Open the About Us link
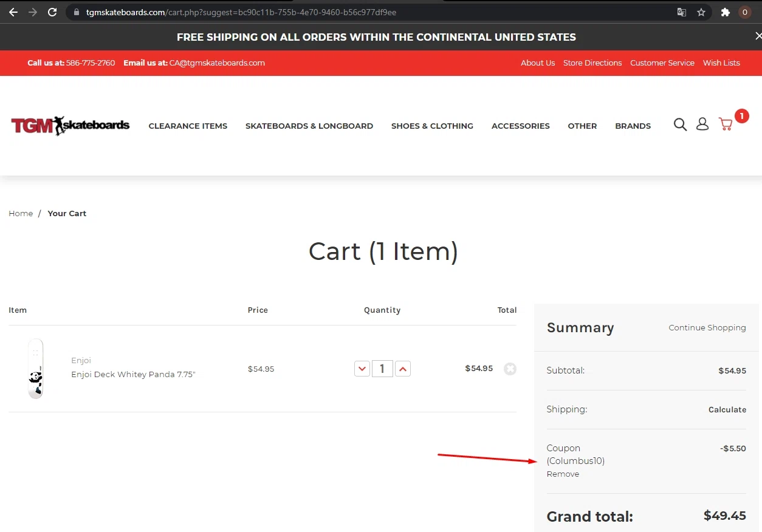This screenshot has width=762, height=532. (x=538, y=63)
